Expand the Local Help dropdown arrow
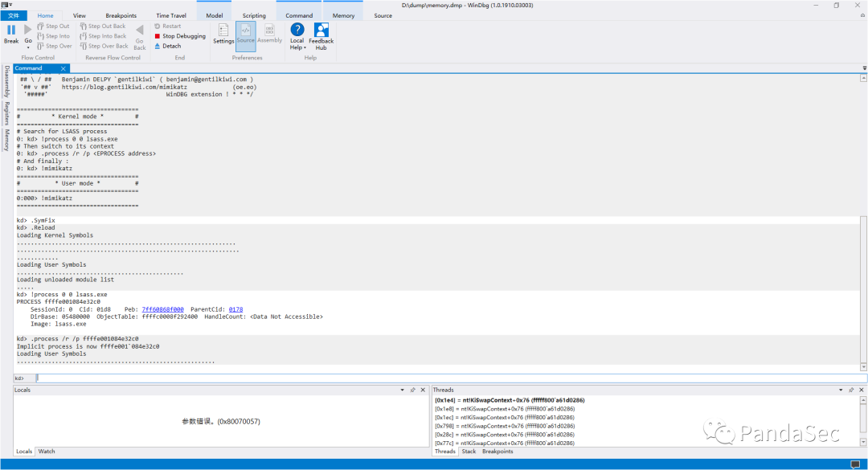This screenshot has width=868, height=470. tap(305, 48)
